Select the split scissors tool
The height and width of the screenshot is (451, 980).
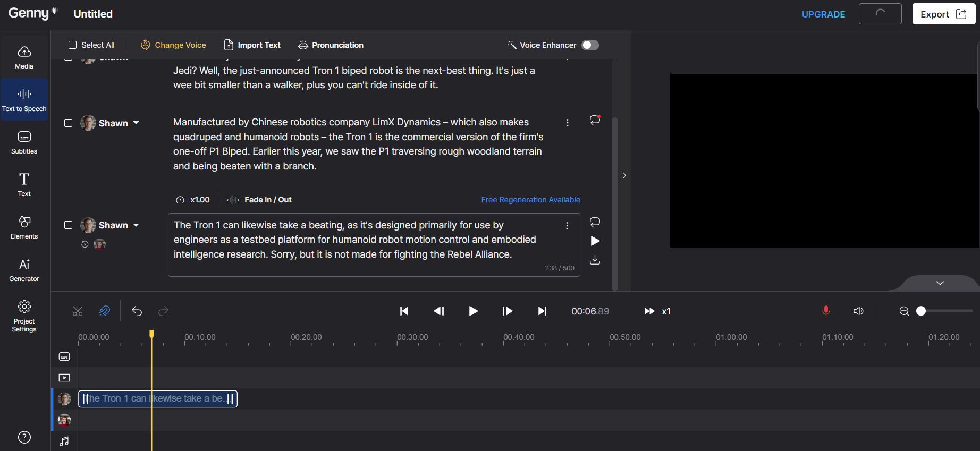(78, 311)
